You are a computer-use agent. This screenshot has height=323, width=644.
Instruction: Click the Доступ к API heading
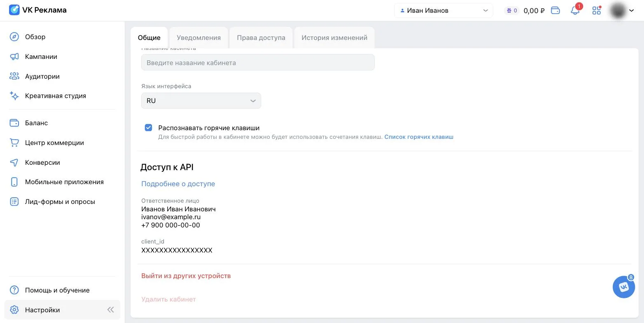point(167,167)
